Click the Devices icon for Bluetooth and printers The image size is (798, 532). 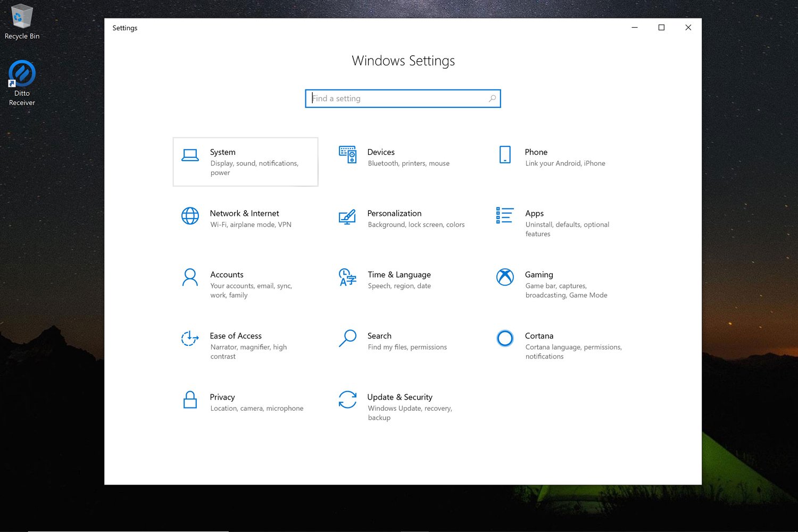pyautogui.click(x=347, y=155)
